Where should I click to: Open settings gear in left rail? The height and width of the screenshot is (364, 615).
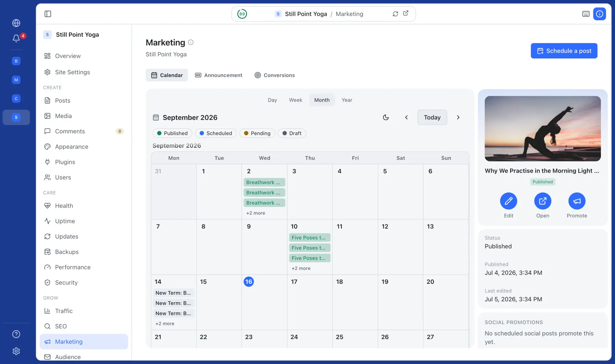16,351
